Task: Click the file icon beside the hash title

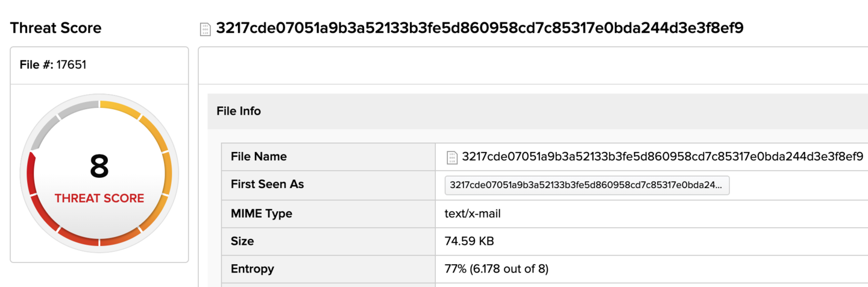Action: coord(206,29)
